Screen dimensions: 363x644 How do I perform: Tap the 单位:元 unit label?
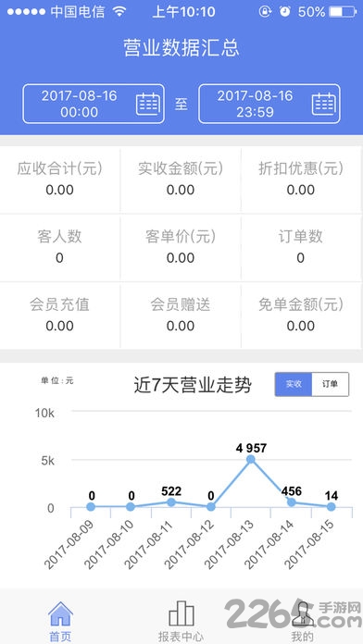(x=57, y=380)
